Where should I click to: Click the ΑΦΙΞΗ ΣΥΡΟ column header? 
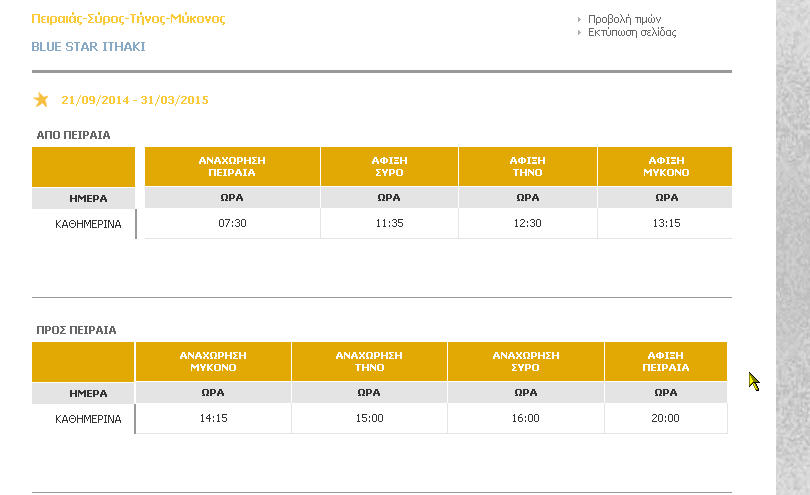390,166
